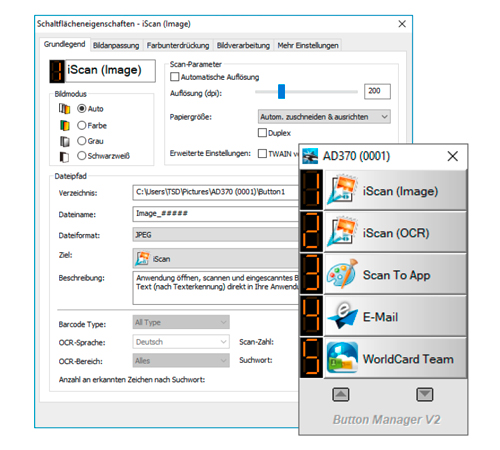Tick the Duplex checkbox
Screen dimensions: 500x450
tap(262, 133)
